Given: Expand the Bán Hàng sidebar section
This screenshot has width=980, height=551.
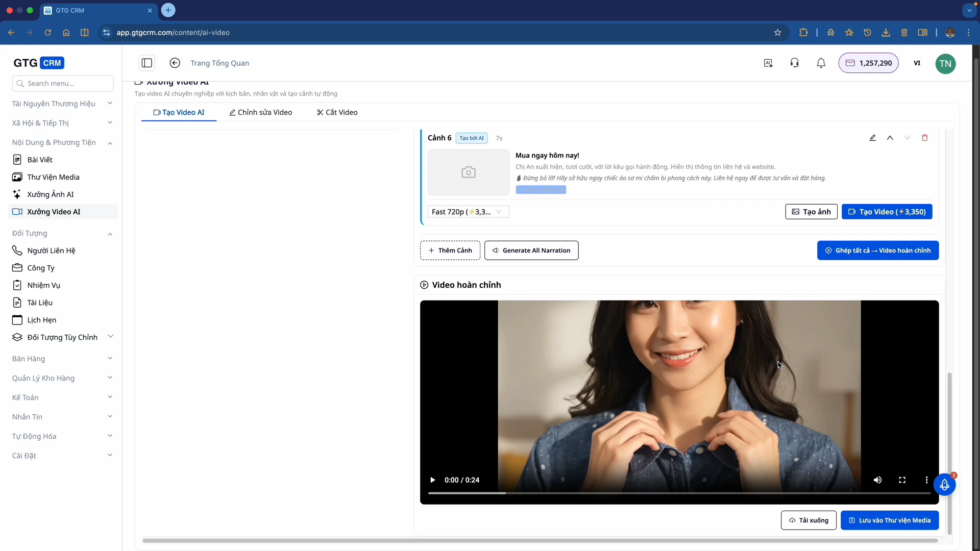Looking at the screenshot, I should (x=62, y=359).
